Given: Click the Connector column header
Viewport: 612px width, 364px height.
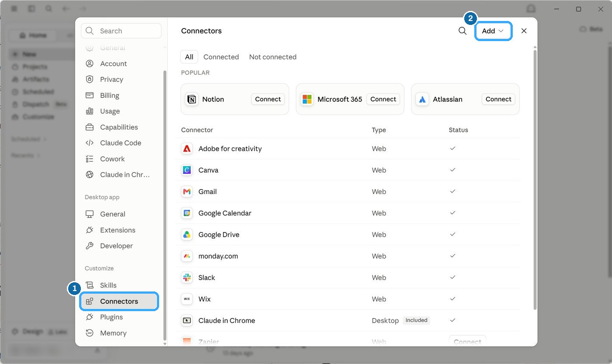Looking at the screenshot, I should 197,130.
